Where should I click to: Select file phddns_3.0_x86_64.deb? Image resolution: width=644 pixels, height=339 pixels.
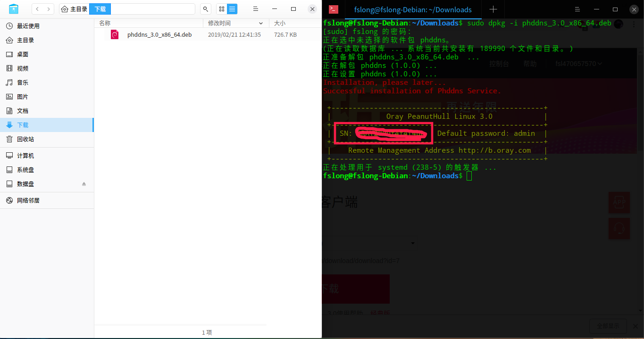(159, 34)
